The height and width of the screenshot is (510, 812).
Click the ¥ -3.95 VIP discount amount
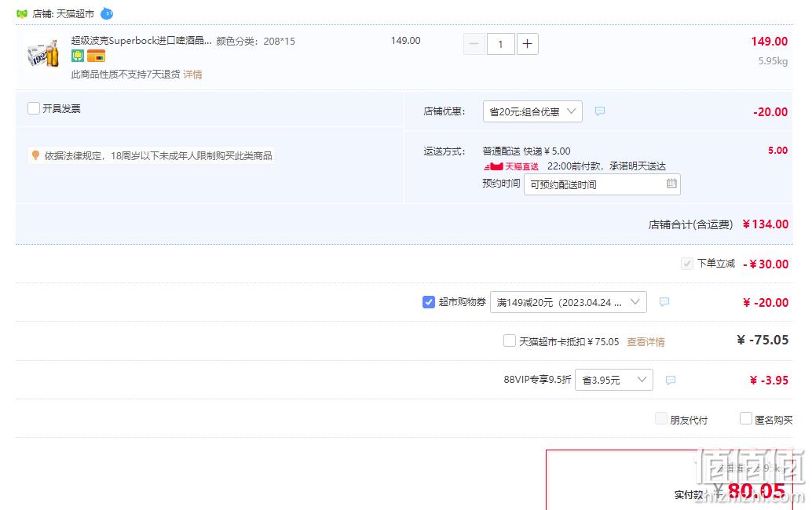point(769,381)
